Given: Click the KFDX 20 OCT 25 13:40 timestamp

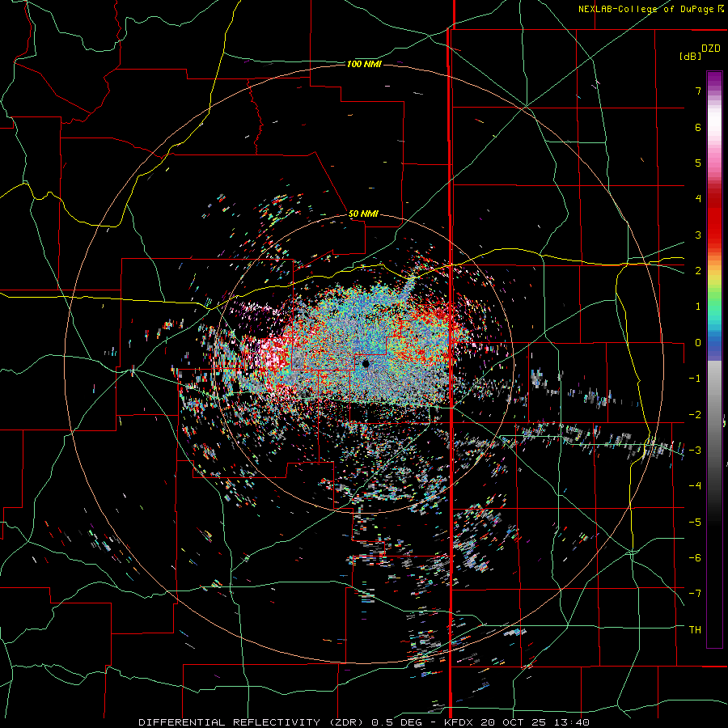Looking at the screenshot, I should point(517,722).
